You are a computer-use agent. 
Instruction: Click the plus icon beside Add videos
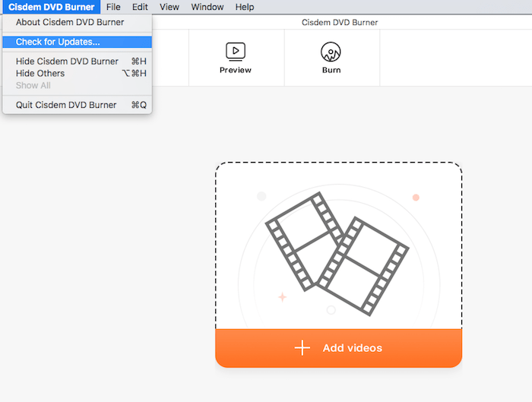coord(302,348)
